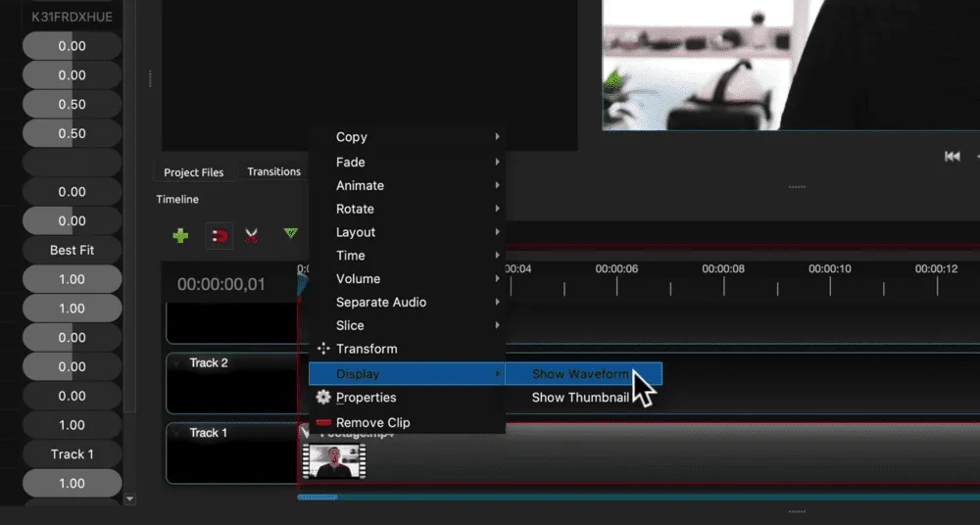980x525 pixels.
Task: Toggle the magnet snapping tool
Action: point(220,235)
